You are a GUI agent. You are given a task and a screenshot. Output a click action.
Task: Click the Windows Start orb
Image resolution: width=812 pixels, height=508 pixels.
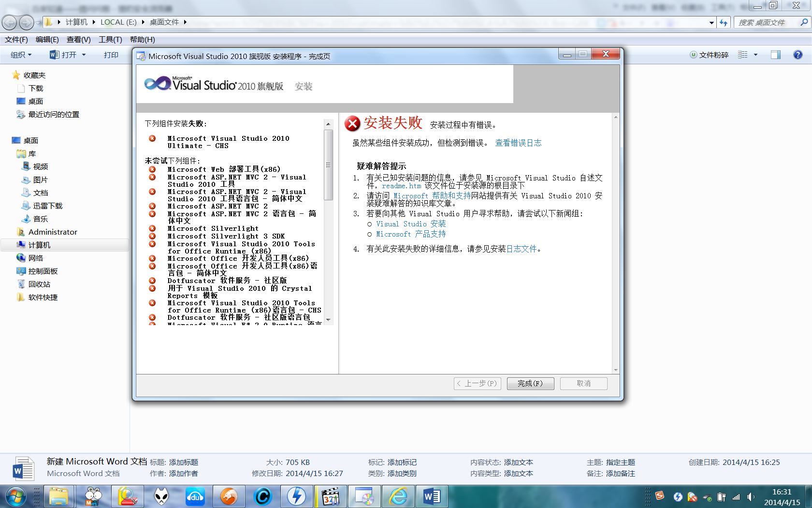click(15, 496)
